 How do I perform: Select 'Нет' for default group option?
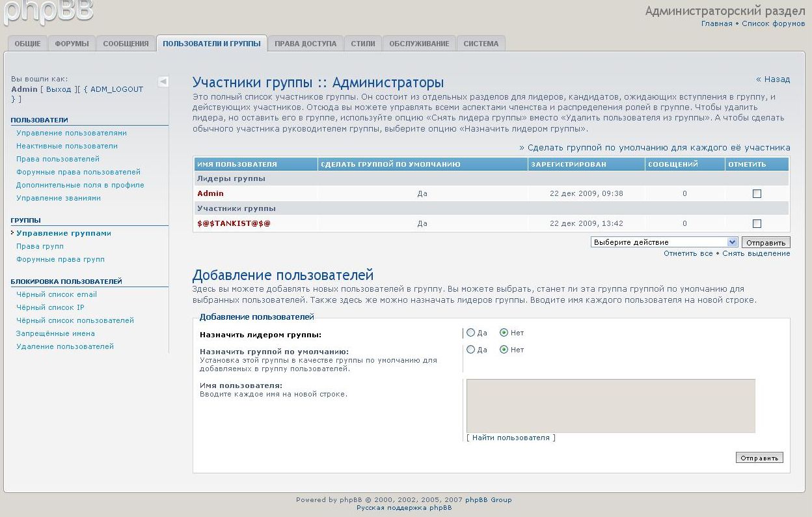504,350
